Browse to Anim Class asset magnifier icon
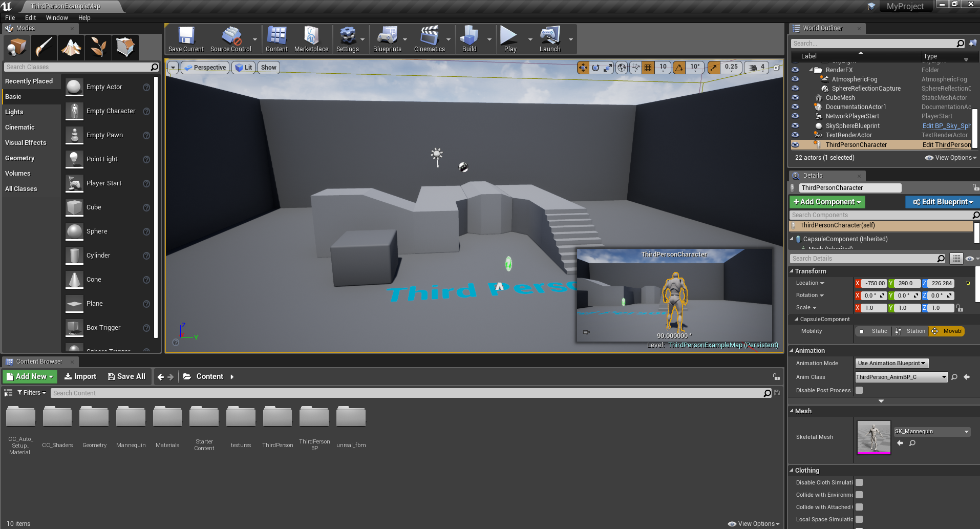The image size is (980, 529). 954,377
